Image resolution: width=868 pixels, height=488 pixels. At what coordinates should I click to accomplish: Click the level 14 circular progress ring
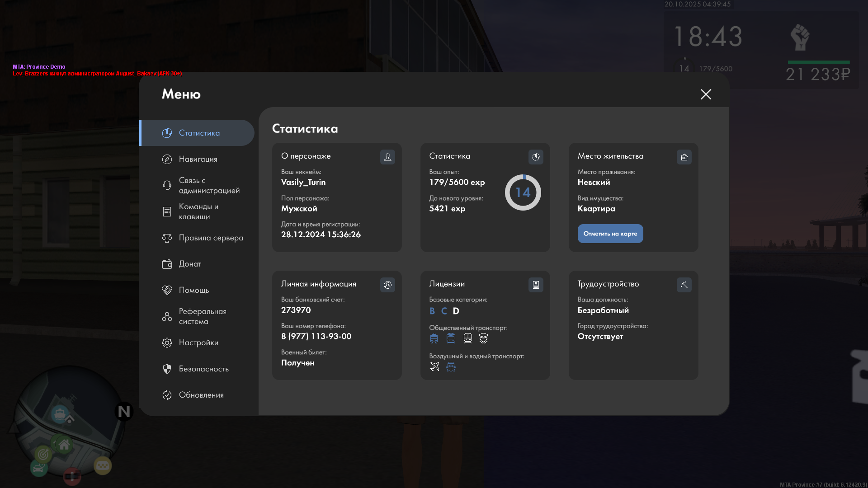[523, 192]
